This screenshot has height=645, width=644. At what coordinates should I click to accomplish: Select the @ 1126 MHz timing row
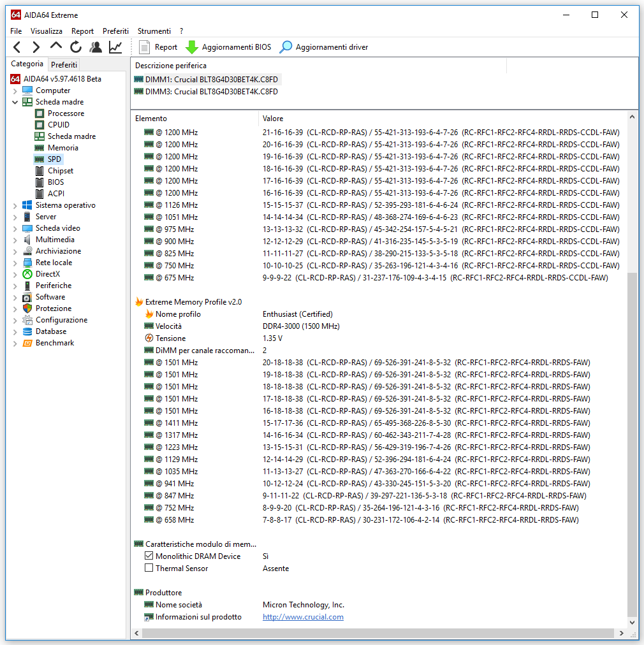tap(381, 205)
